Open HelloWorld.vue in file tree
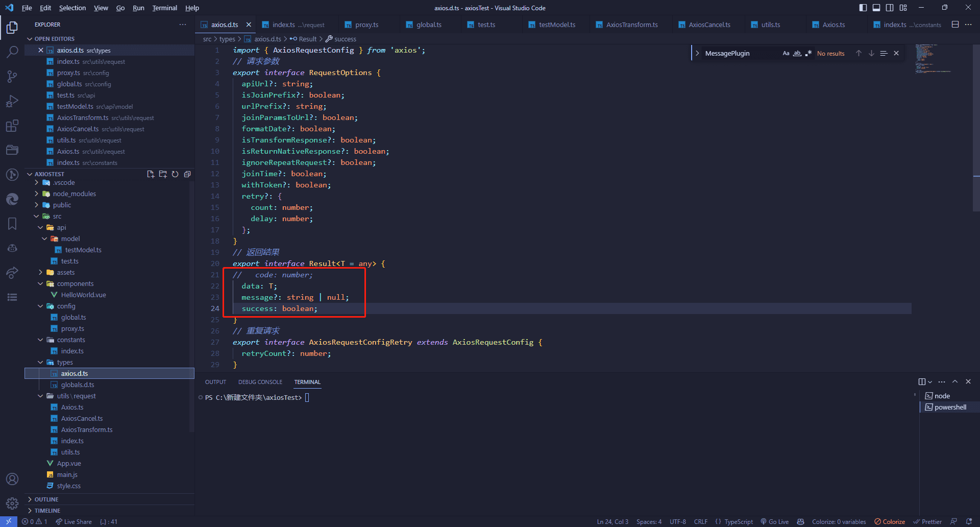The image size is (980, 527). (x=84, y=295)
